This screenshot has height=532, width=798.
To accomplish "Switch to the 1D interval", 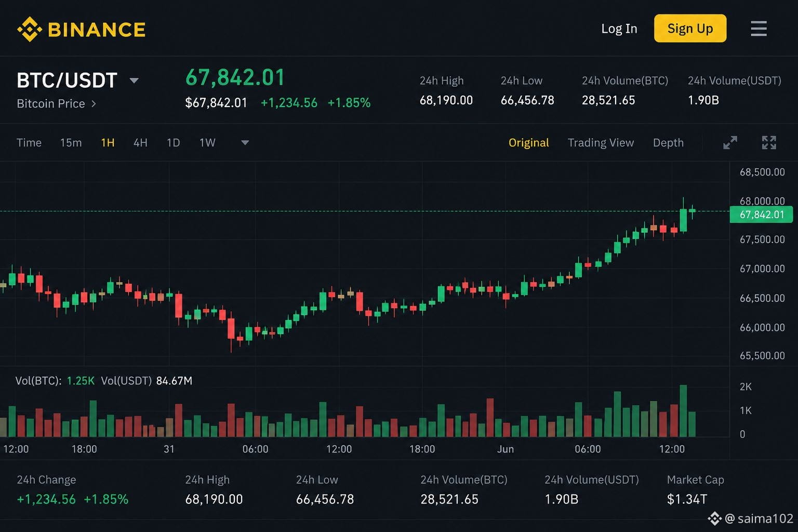I will pos(173,143).
